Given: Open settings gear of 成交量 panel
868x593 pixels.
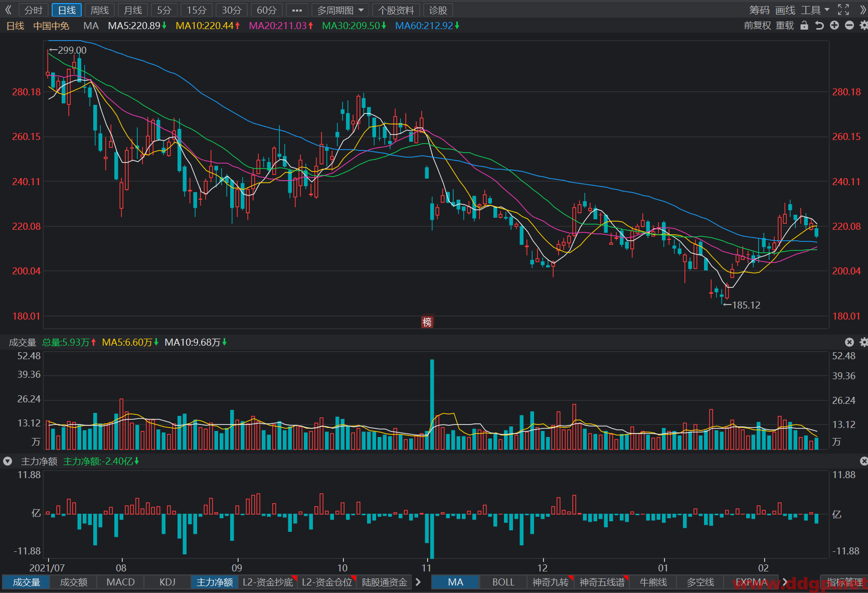Looking at the screenshot, I should (x=863, y=342).
